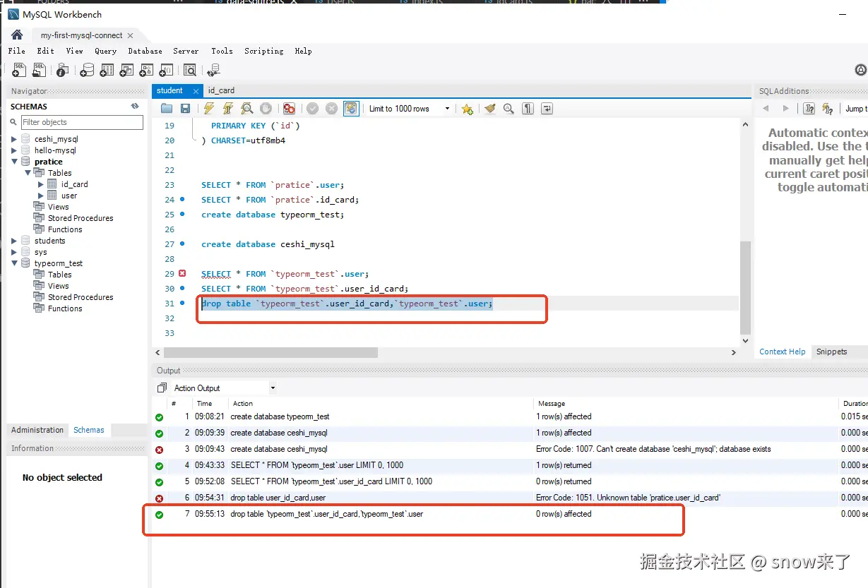Switch to the Snippets tab
This screenshot has width=868, height=588.
pos(831,352)
